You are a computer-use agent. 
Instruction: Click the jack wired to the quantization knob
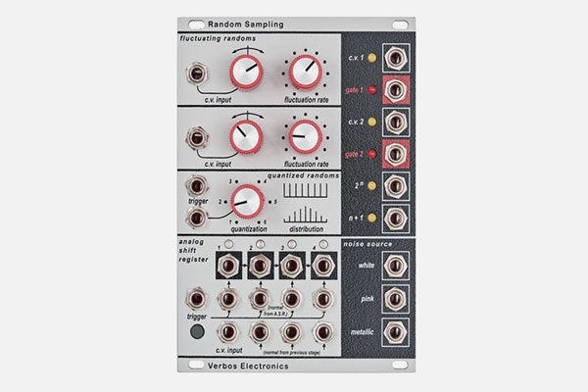pos(197,218)
